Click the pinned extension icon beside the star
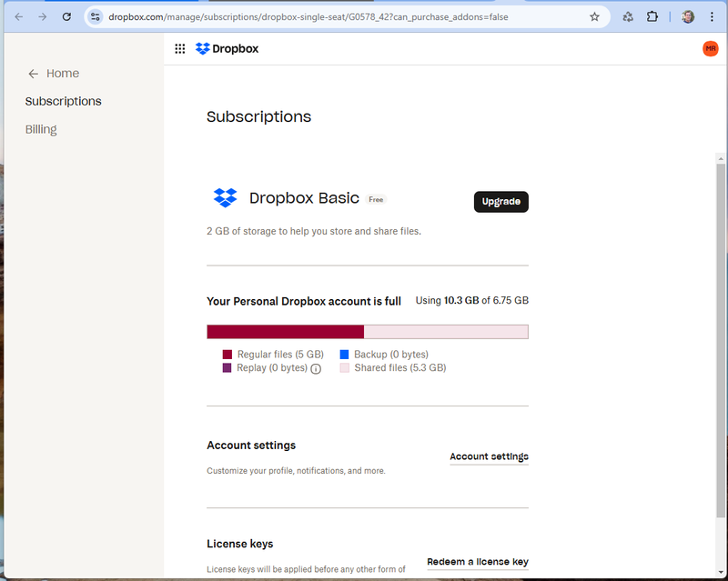This screenshot has width=728, height=581. (x=628, y=16)
